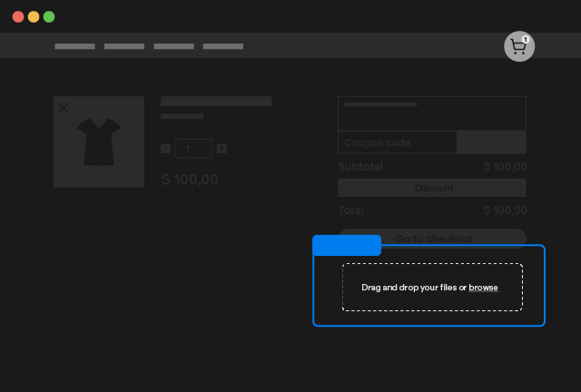Screen dimensions: 581x392
Task: Increase quantity with the plus button
Action: click(x=222, y=149)
